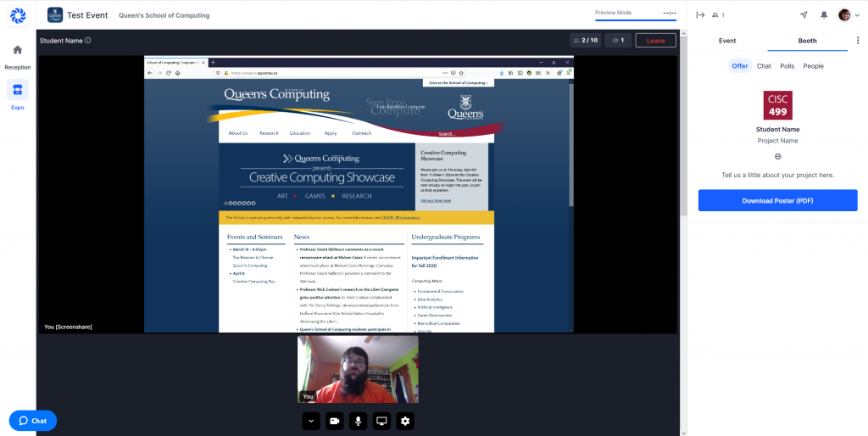Screen dimensions: 868x436
Task: Open Research menu on Queen's site
Action: tap(269, 133)
